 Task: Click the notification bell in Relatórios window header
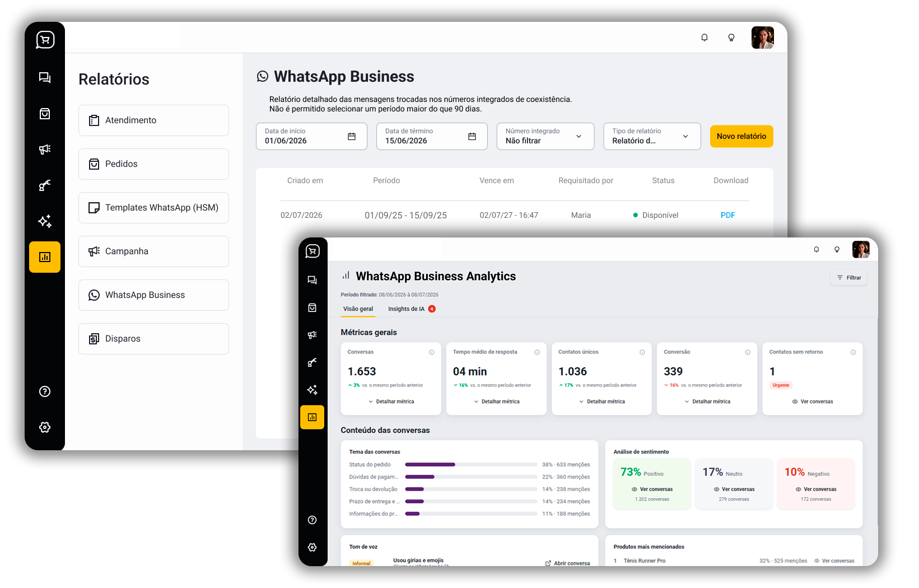tap(705, 38)
